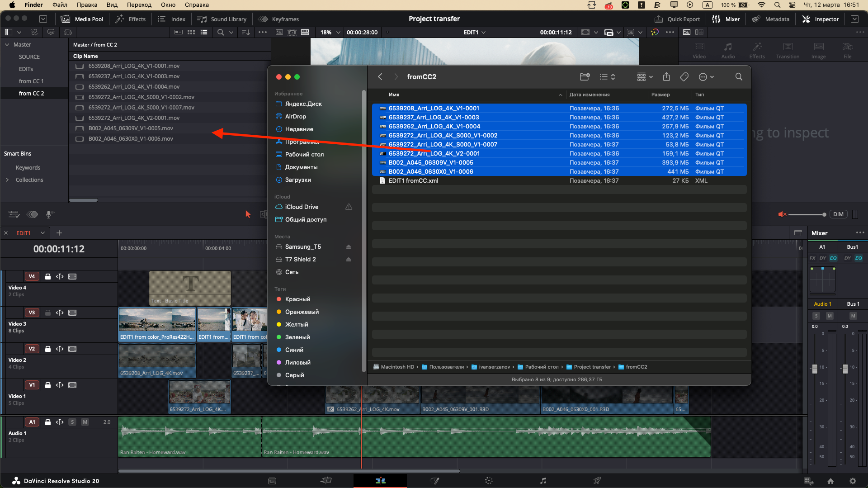Viewport: 868px width, 488px height.
Task: Click the Quick Export button
Action: click(677, 19)
